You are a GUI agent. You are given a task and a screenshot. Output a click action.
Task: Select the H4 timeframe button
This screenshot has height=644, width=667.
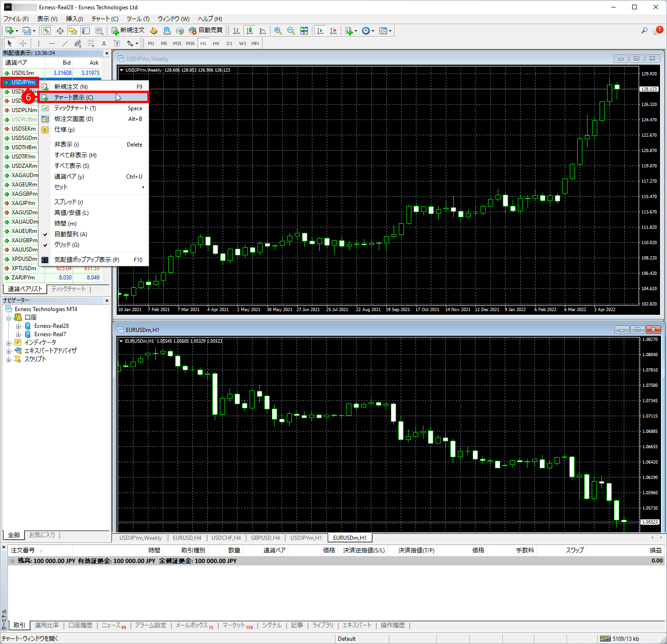tap(216, 43)
